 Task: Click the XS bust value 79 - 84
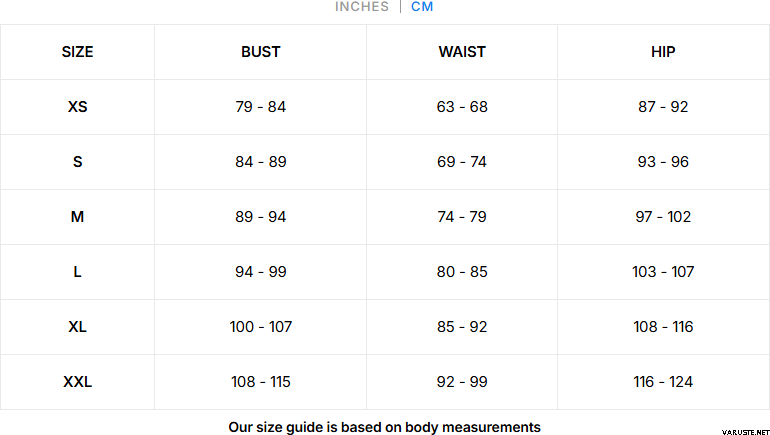(x=260, y=107)
